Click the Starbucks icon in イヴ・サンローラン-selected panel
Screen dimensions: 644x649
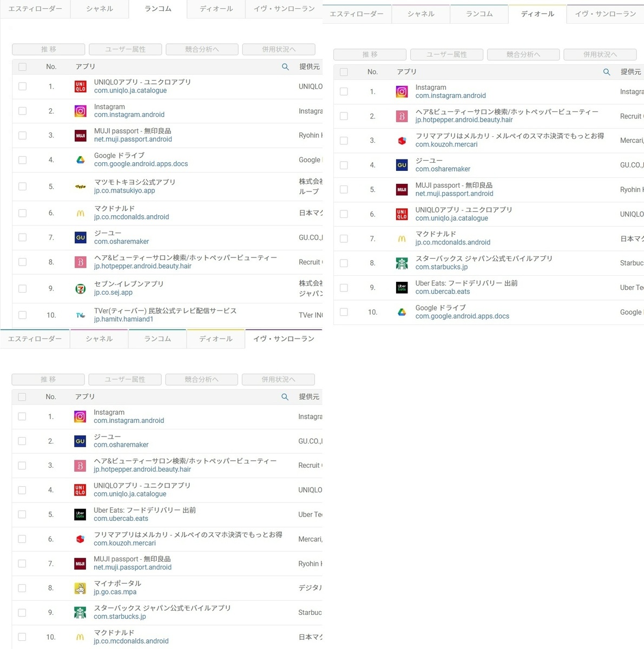pyautogui.click(x=80, y=612)
